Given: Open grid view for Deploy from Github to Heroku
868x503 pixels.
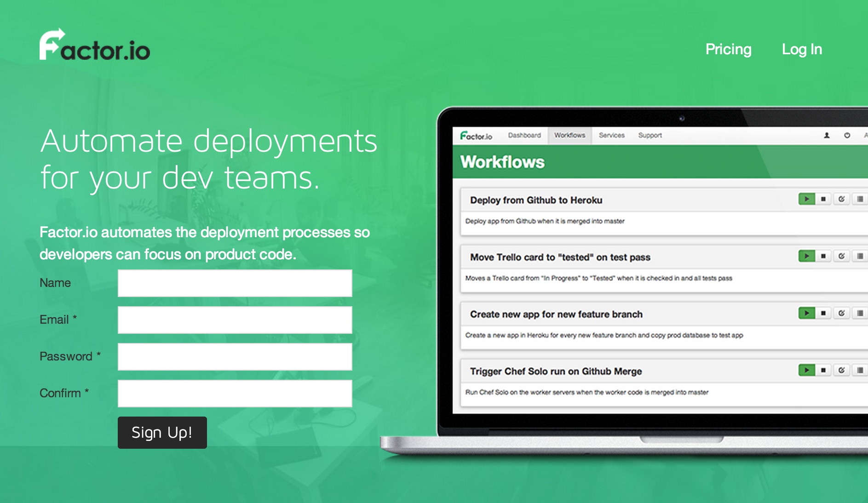Looking at the screenshot, I should click(x=860, y=199).
